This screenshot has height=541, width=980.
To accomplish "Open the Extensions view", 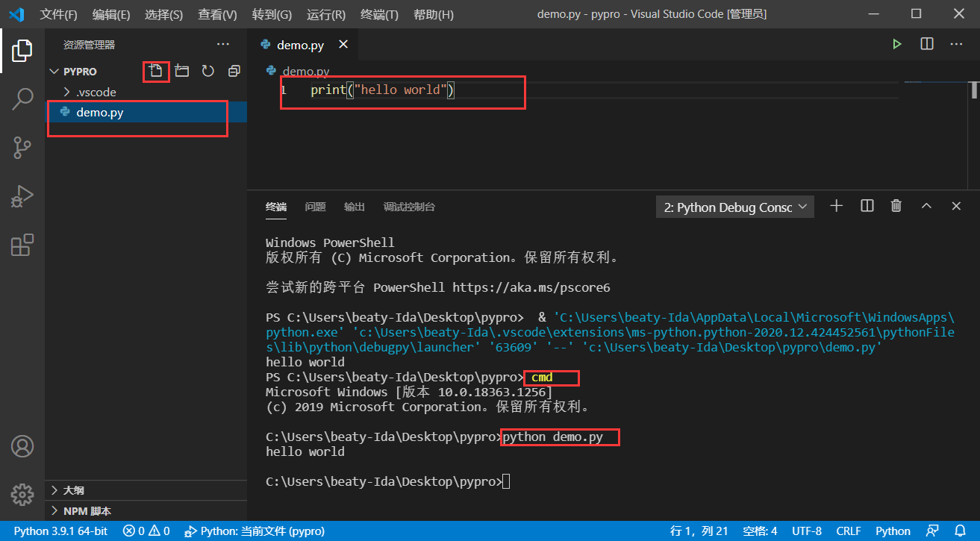I will 22,245.
